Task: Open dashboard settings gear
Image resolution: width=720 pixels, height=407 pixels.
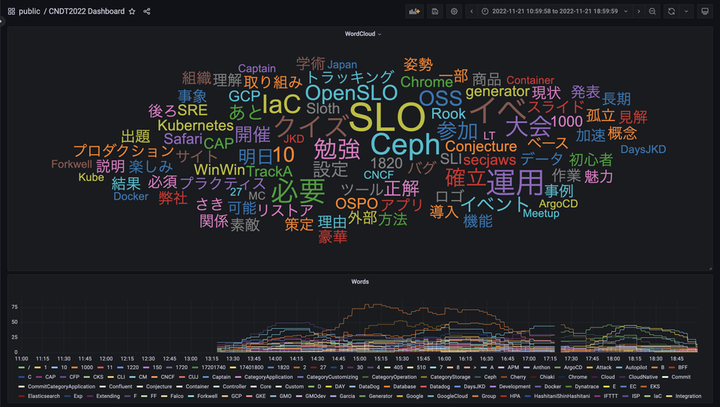Action: (x=454, y=11)
